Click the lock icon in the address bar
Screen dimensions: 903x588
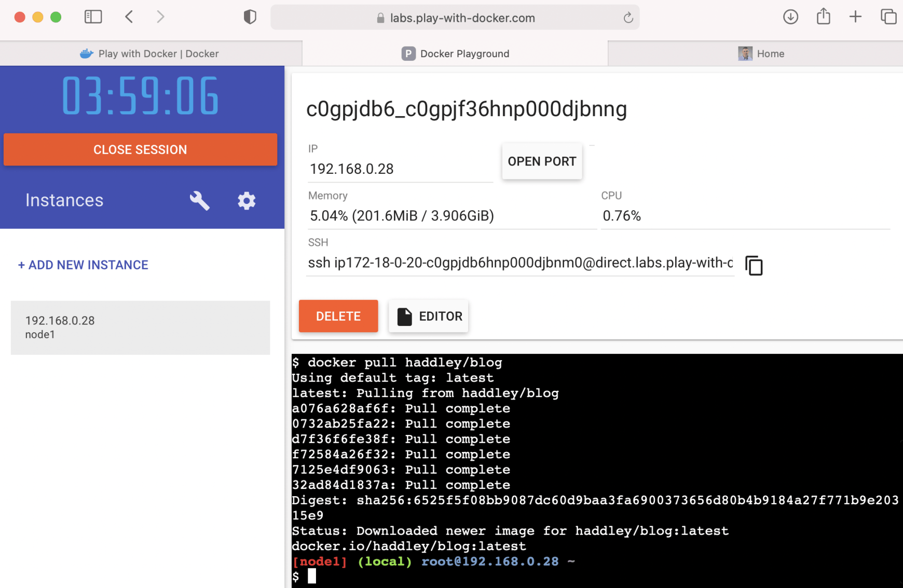(x=380, y=18)
